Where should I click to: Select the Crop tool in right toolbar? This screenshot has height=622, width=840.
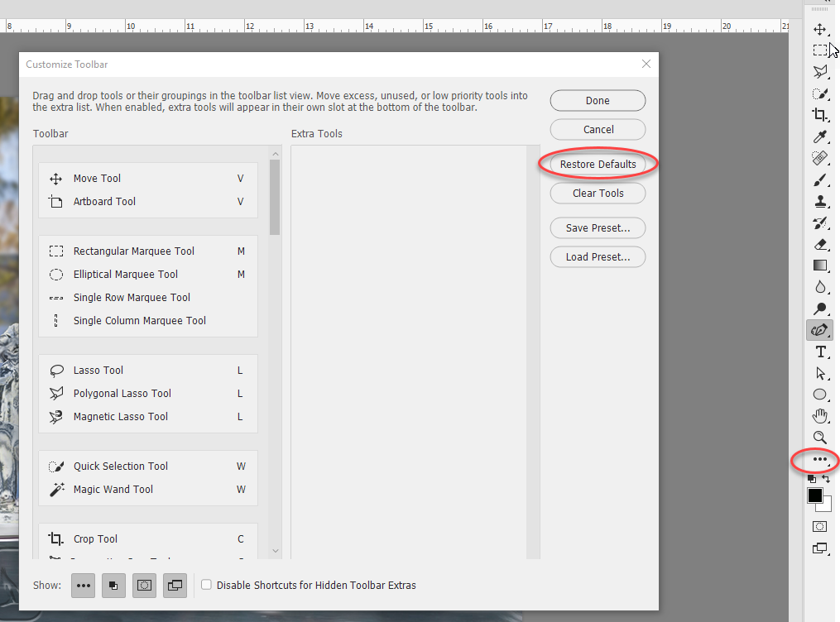coord(819,115)
